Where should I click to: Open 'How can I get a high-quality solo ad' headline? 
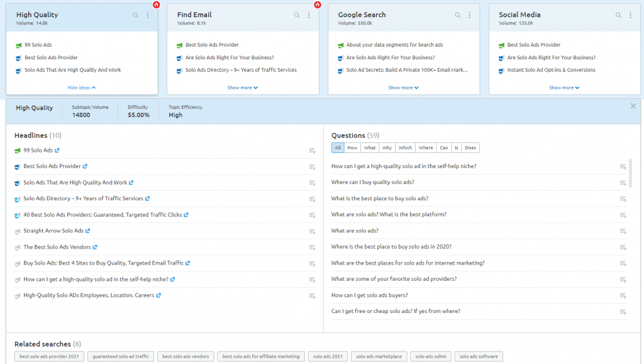click(x=96, y=279)
